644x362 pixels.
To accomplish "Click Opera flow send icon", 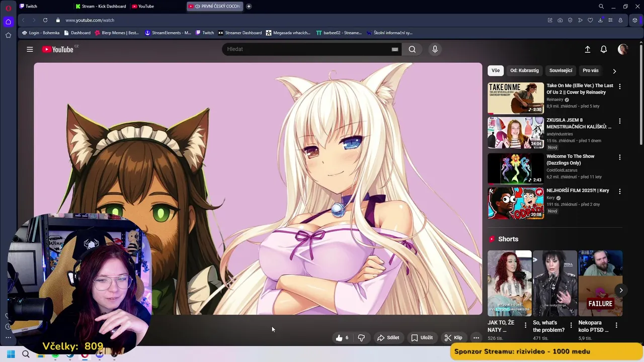I will (580, 20).
